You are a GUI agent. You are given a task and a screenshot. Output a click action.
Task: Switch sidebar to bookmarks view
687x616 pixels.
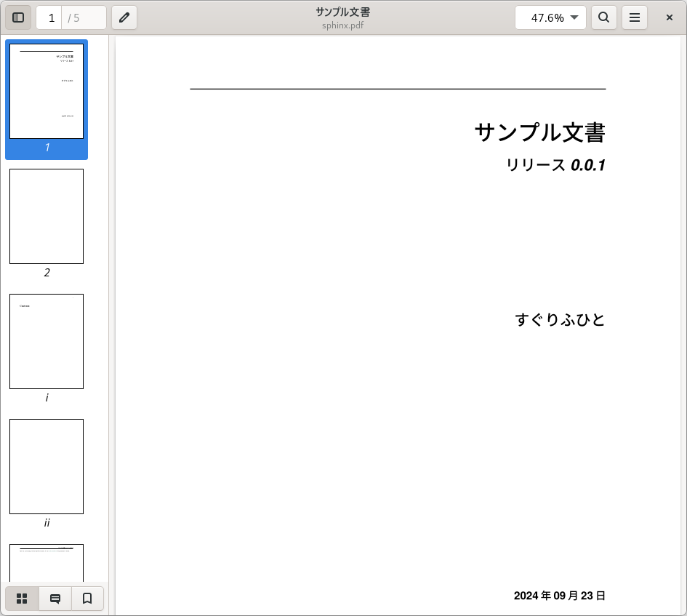(87, 599)
